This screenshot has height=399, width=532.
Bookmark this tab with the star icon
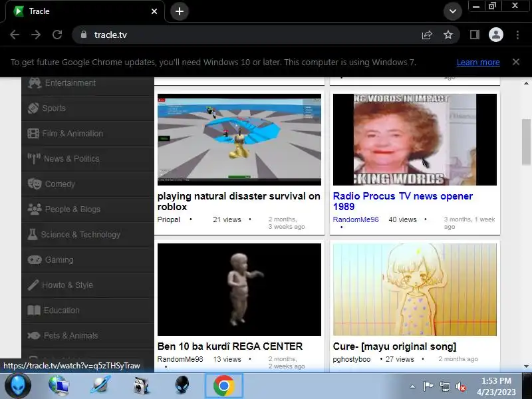coord(448,35)
